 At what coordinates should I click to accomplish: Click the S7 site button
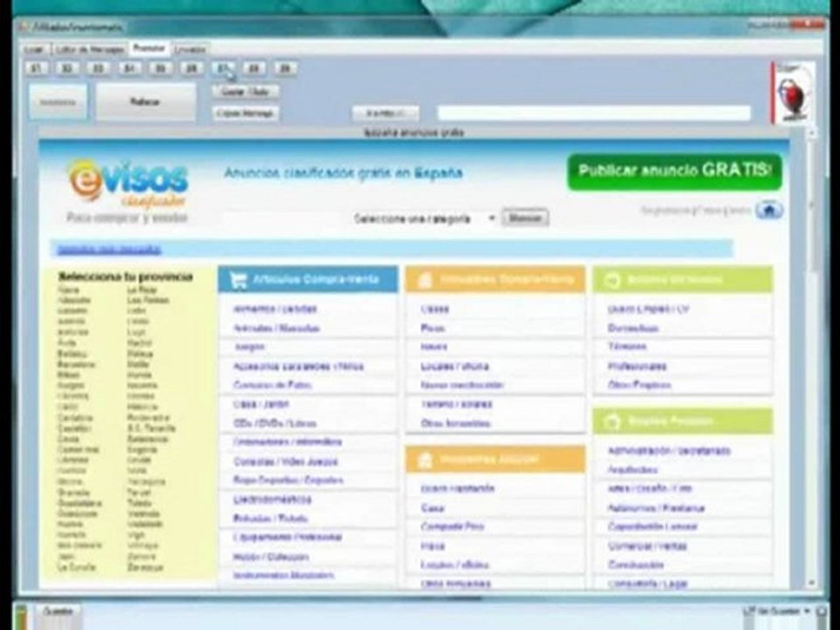222,68
